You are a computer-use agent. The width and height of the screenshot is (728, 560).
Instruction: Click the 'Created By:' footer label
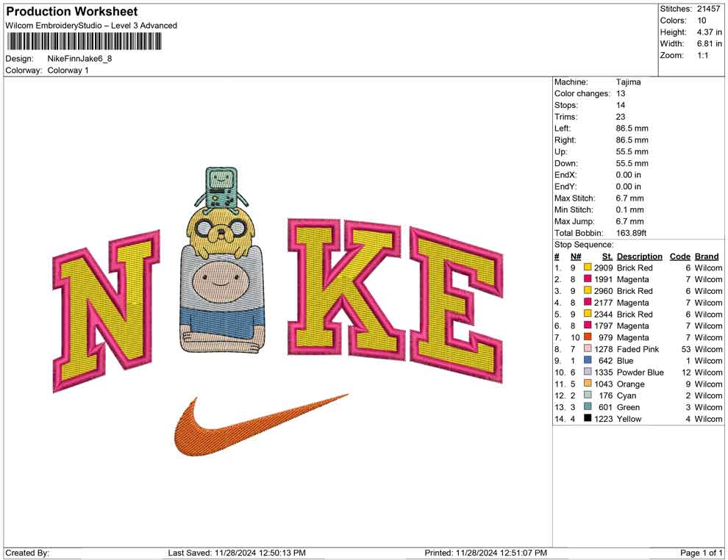[27, 553]
